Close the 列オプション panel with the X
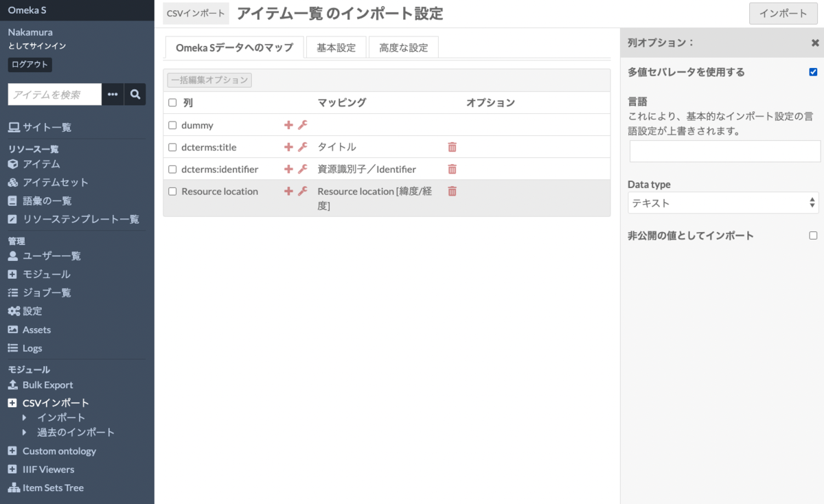Image resolution: width=824 pixels, height=504 pixels. (814, 42)
